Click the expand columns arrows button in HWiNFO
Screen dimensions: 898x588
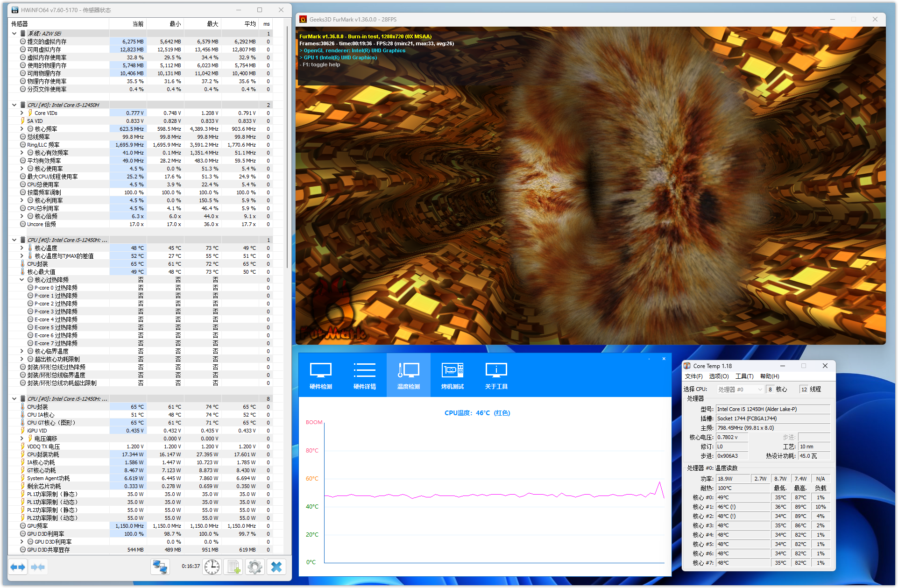pos(18,567)
